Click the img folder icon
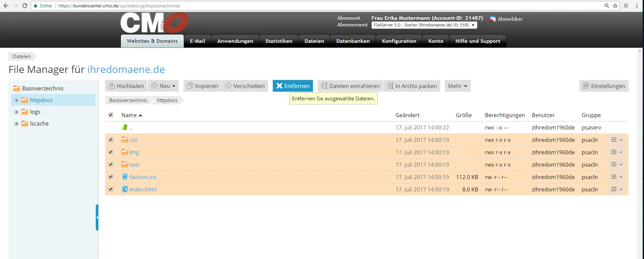This screenshot has height=259, width=644. click(x=125, y=152)
